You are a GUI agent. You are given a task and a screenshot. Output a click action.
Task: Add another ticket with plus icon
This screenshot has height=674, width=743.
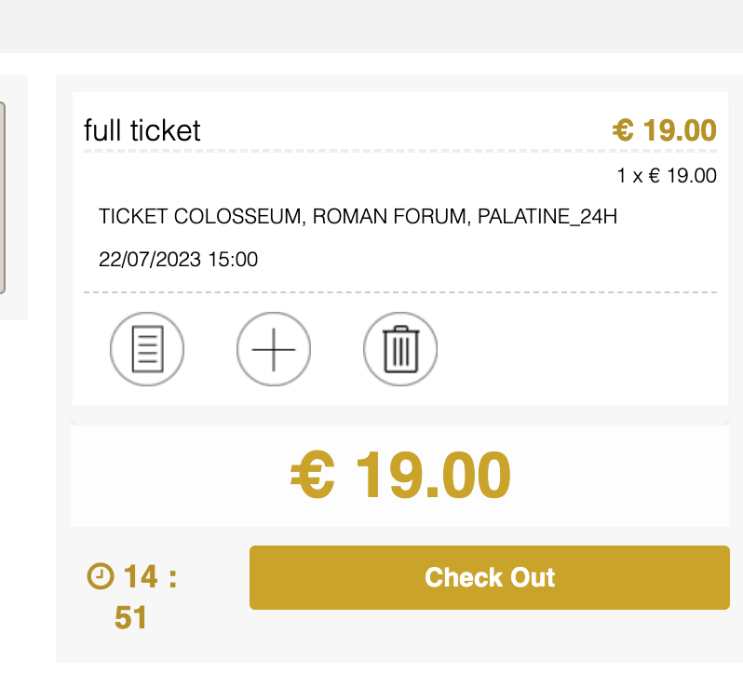click(x=273, y=349)
